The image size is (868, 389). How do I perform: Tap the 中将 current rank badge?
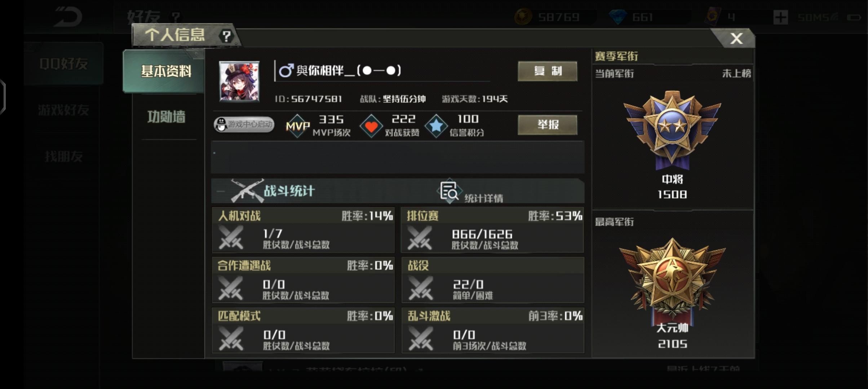point(672,130)
